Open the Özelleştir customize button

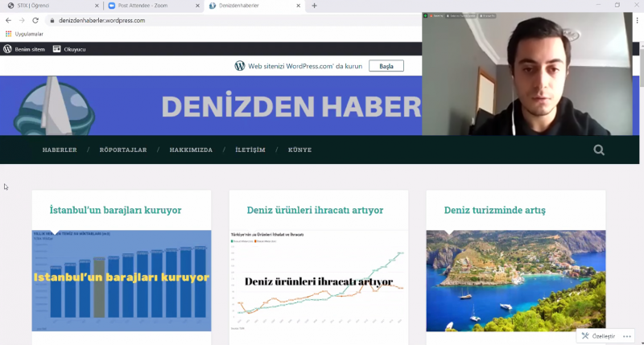[597, 335]
